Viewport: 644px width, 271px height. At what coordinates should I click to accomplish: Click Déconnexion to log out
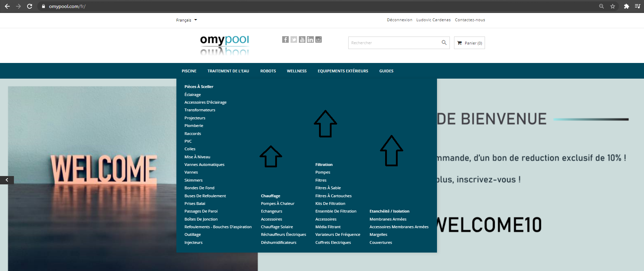coord(399,20)
